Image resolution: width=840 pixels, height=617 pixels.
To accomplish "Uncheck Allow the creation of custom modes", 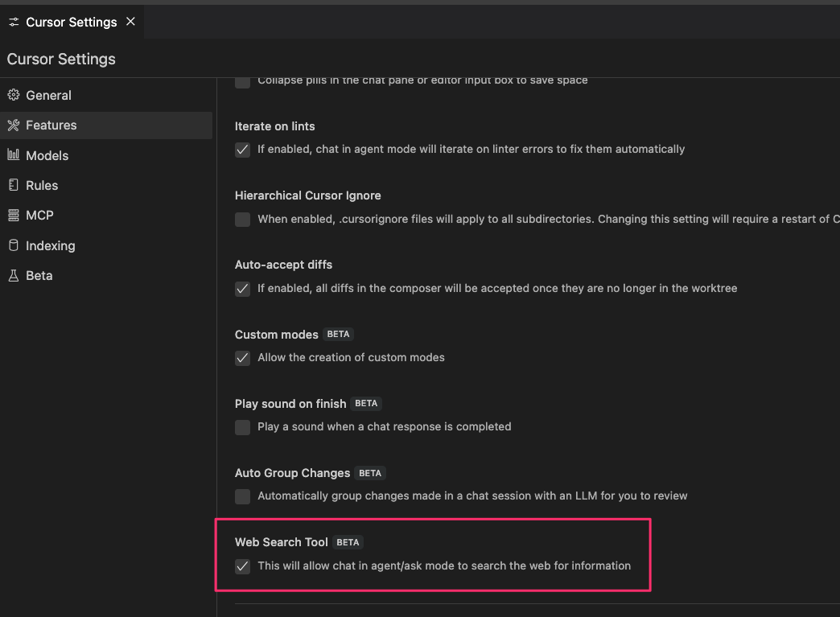I will tap(243, 358).
